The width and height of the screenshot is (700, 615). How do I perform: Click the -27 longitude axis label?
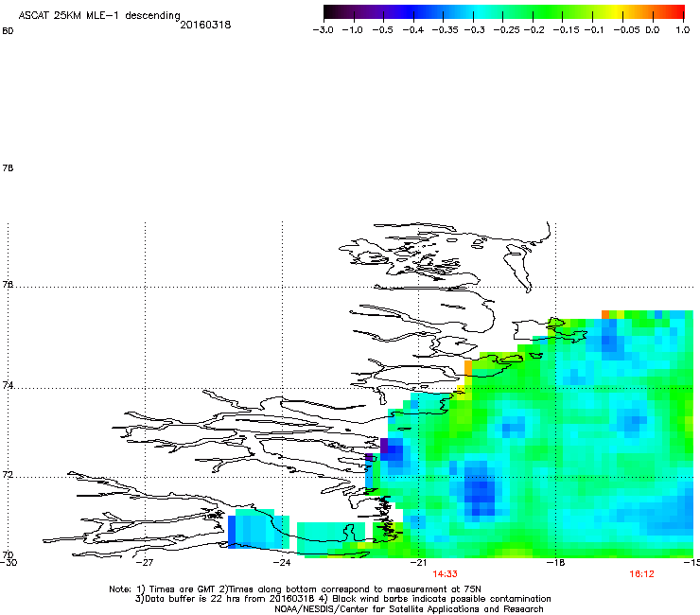pyautogui.click(x=145, y=563)
